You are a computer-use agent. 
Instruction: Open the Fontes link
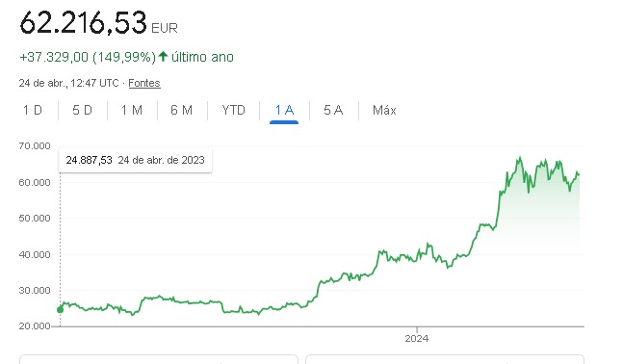[144, 83]
